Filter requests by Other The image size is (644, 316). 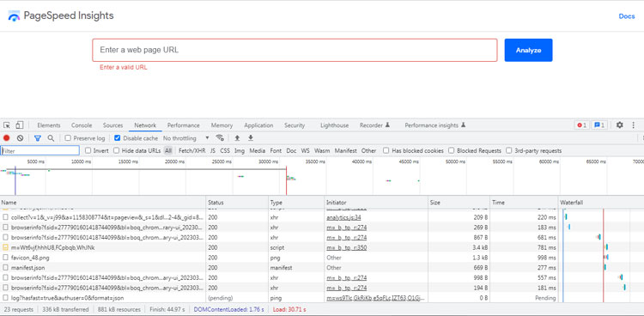[x=368, y=151]
